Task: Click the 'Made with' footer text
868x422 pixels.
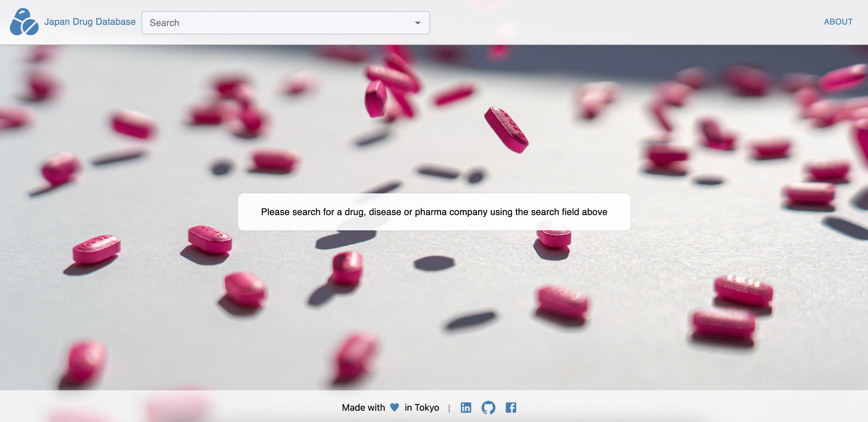Action: pyautogui.click(x=363, y=408)
